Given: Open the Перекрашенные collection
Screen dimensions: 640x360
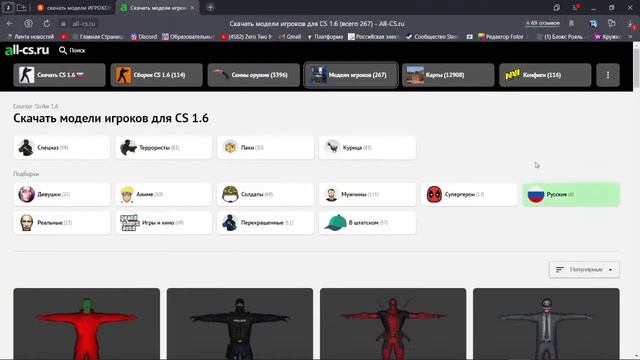Looking at the screenshot, I should [265, 222].
